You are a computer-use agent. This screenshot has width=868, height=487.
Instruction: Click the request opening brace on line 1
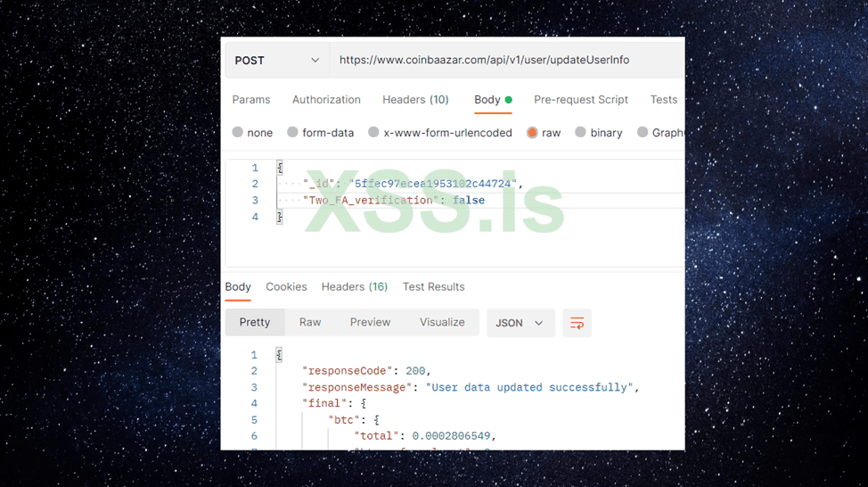(x=280, y=168)
